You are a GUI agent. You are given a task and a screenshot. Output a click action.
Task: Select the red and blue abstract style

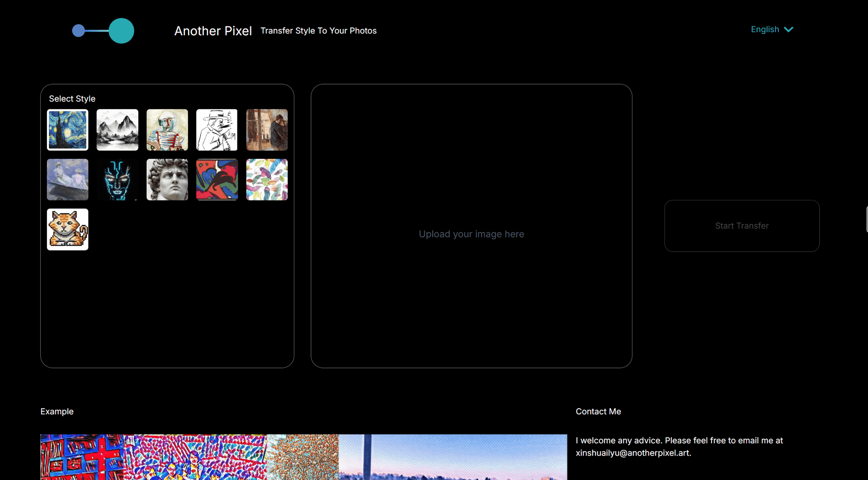pos(217,180)
